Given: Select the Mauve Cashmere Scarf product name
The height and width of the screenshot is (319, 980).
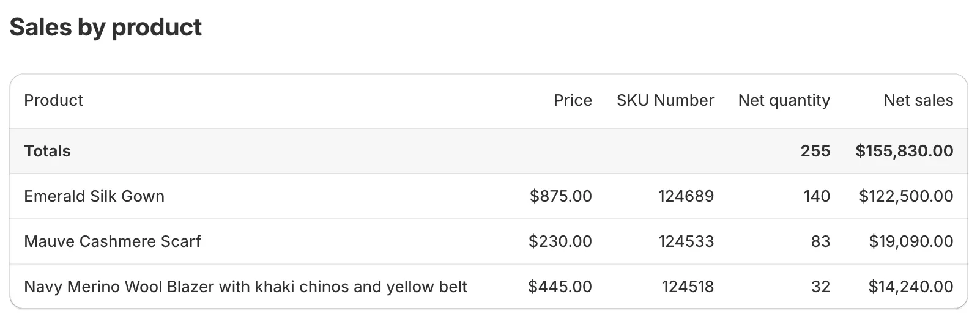Looking at the screenshot, I should [x=113, y=241].
